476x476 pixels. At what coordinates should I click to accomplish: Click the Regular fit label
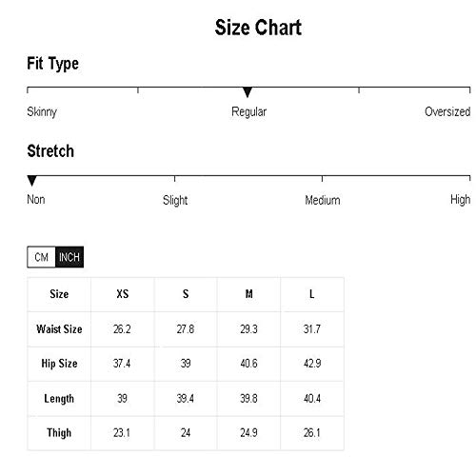coord(248,112)
